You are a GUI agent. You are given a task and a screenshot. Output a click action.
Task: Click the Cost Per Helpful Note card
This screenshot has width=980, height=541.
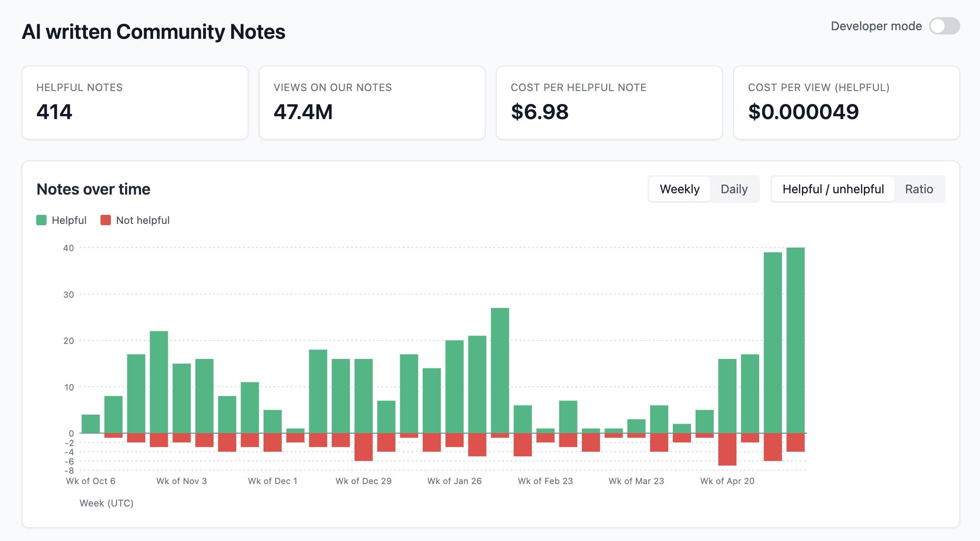coord(609,103)
